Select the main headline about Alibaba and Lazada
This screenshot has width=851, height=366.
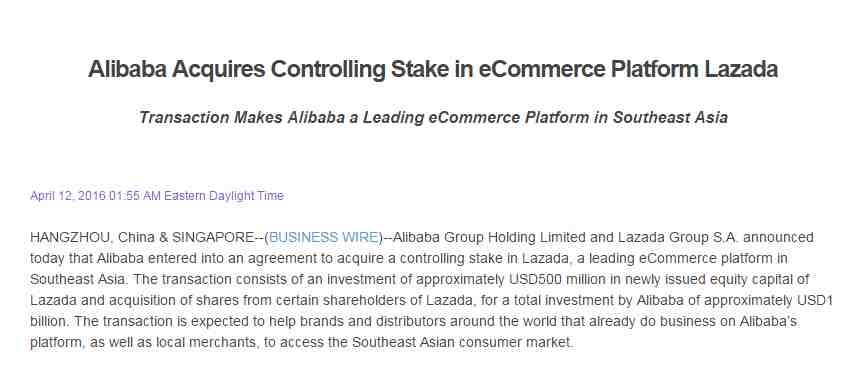[x=433, y=70]
